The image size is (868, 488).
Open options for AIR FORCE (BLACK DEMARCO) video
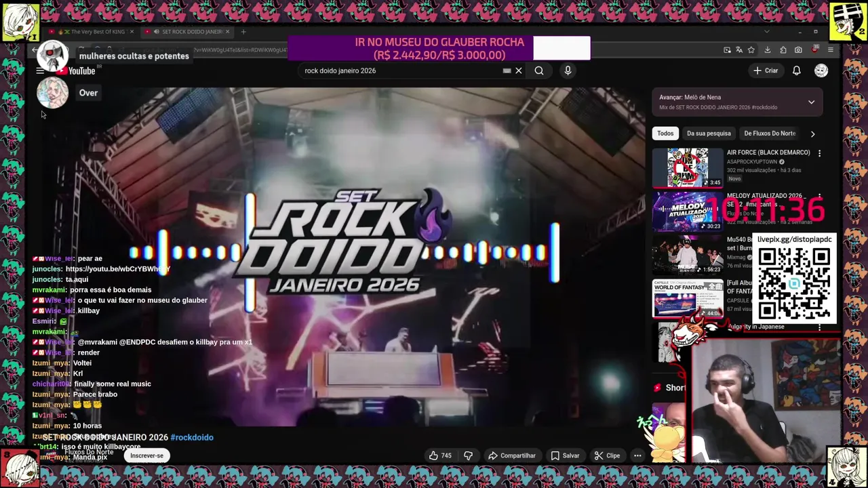tap(819, 153)
